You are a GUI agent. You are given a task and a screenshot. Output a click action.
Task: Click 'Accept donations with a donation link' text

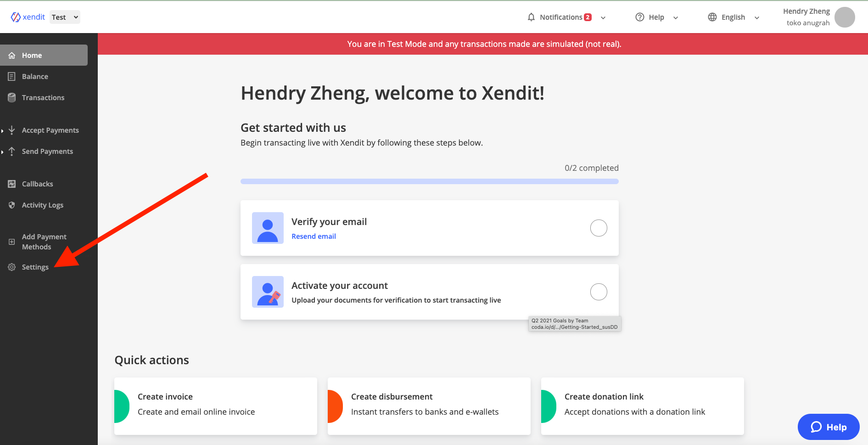click(x=635, y=412)
